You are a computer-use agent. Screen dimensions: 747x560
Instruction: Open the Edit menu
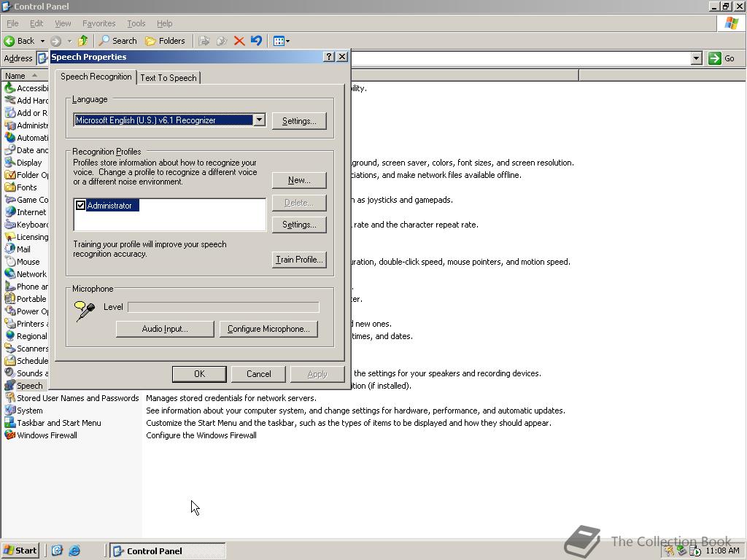[x=36, y=23]
